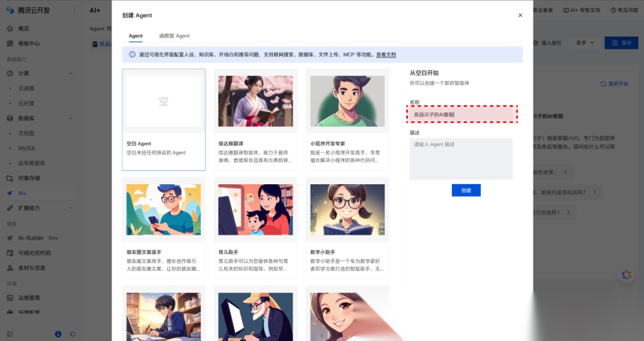Open 概览 in the sidebar

(23, 29)
